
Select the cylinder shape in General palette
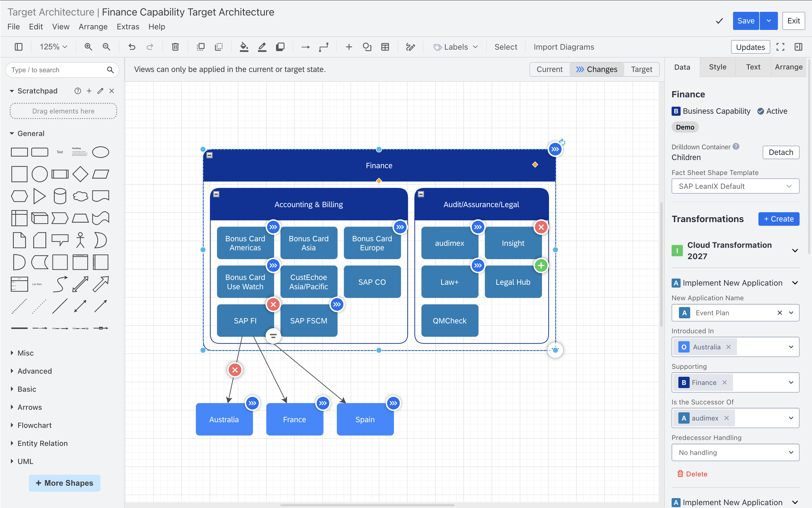tap(60, 196)
